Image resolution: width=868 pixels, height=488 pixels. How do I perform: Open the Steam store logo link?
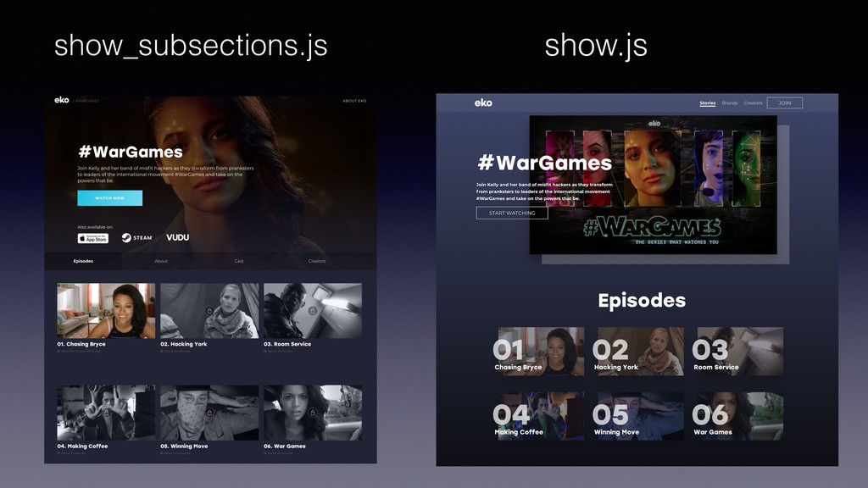point(136,237)
